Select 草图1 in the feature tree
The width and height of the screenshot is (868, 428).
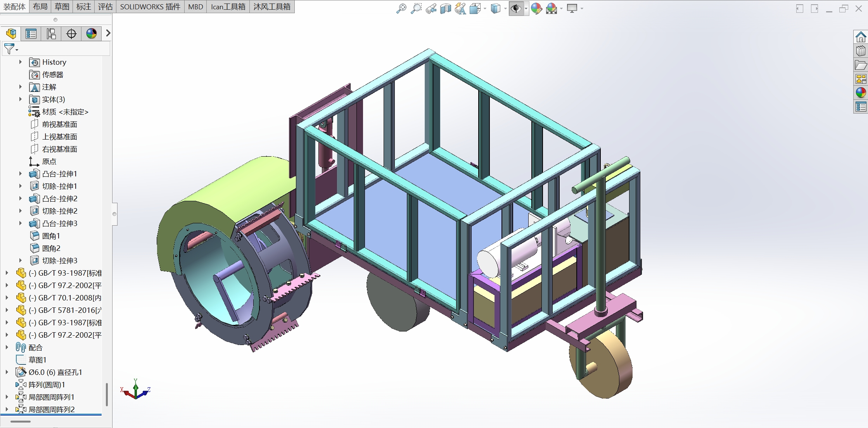click(37, 360)
